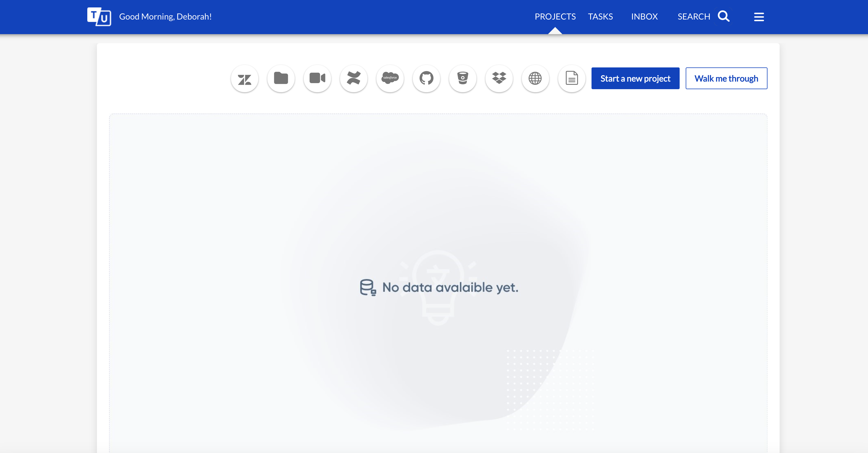Click the Start a new project button
868x453 pixels.
pyautogui.click(x=636, y=78)
